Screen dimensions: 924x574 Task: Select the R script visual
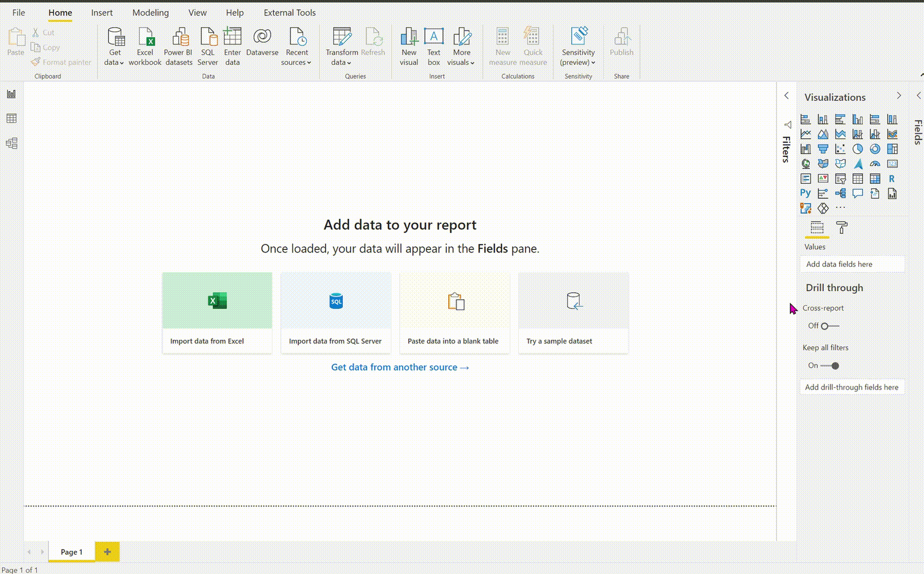(892, 179)
